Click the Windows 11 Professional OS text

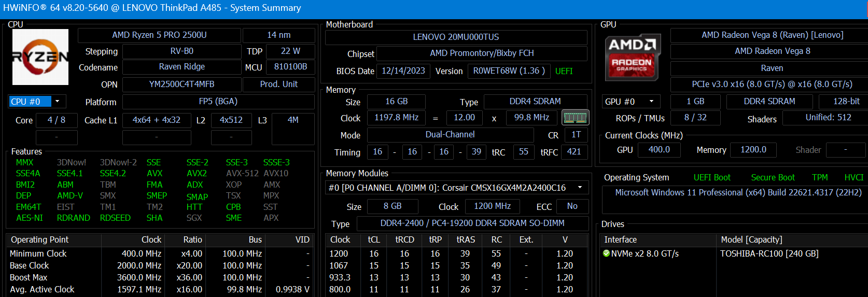click(x=738, y=192)
